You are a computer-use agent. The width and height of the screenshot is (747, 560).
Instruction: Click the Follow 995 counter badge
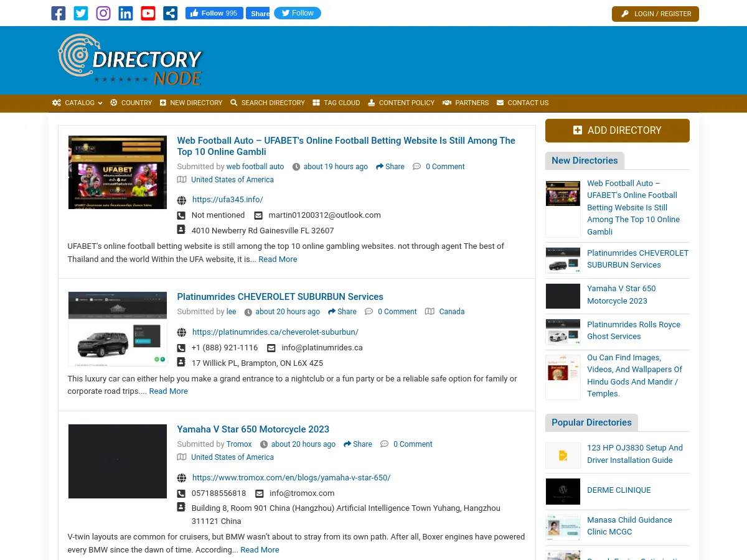click(x=231, y=13)
